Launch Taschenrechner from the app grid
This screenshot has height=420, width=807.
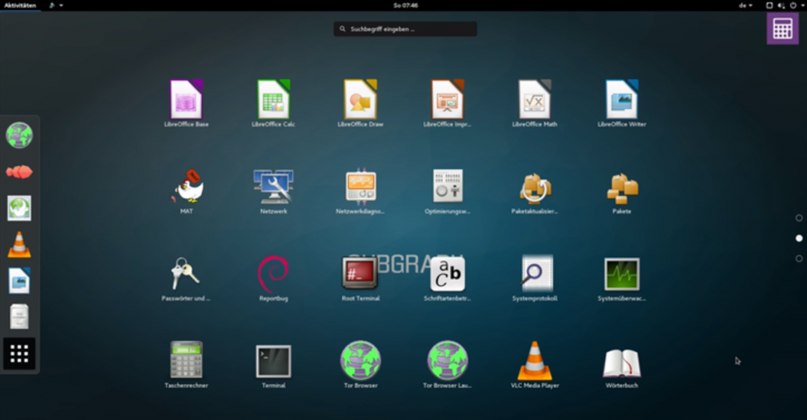pyautogui.click(x=186, y=364)
